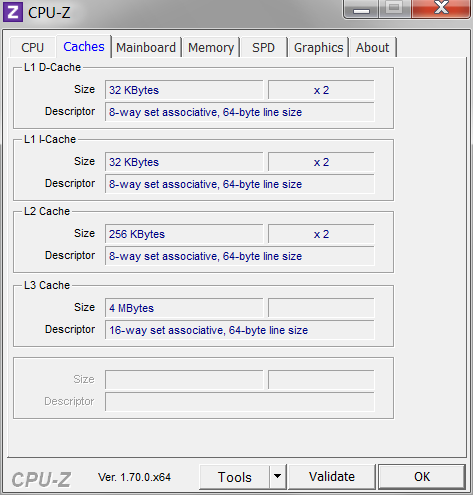
Task: Click L3 Cache size field 4 MBytes
Action: [184, 308]
